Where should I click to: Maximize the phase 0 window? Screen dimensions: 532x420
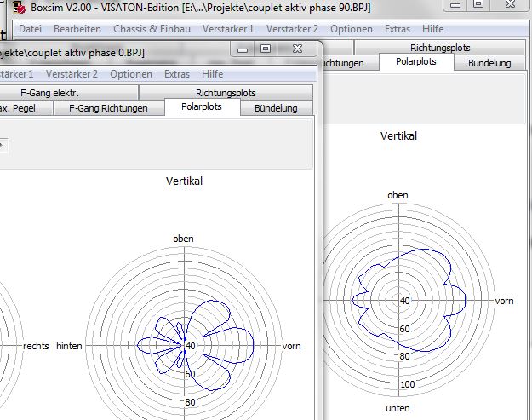click(x=266, y=49)
